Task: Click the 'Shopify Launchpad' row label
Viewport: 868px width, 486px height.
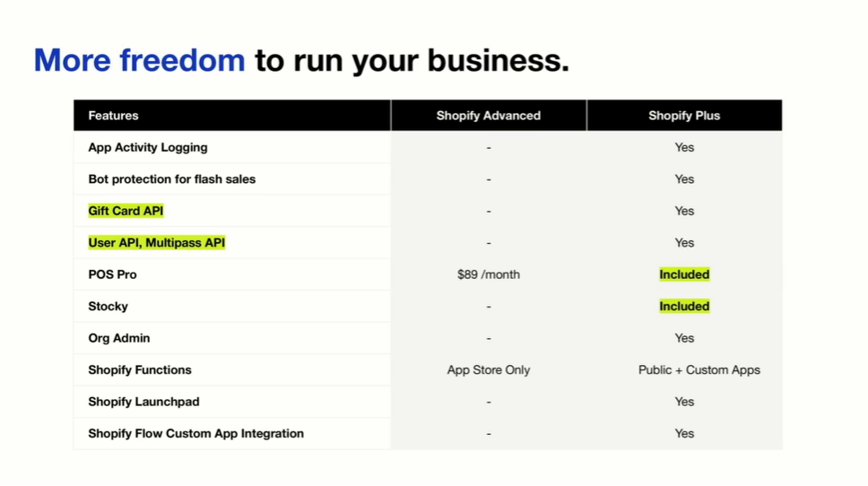Action: [x=144, y=402]
